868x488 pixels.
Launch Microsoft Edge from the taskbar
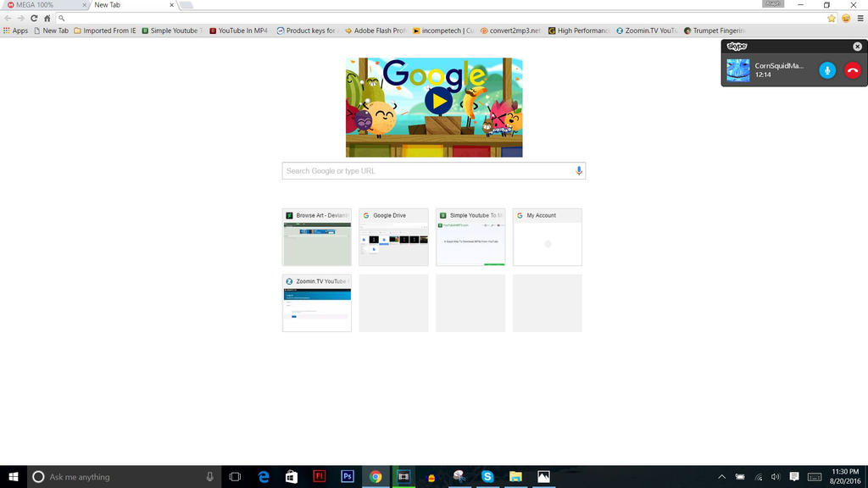[x=264, y=476]
